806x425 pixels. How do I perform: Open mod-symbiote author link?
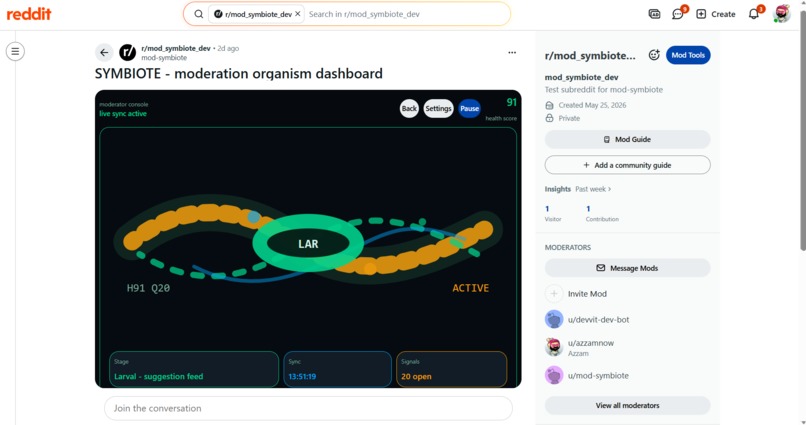164,58
